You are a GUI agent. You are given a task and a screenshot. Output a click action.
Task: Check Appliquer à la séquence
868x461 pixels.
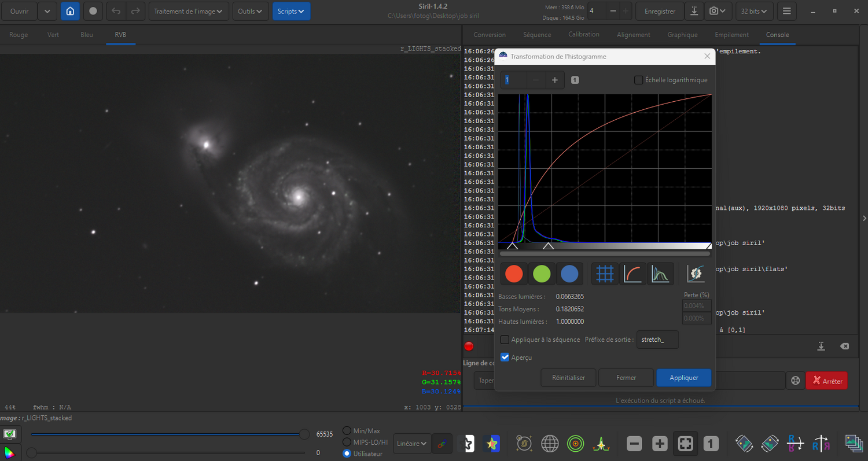tap(505, 340)
